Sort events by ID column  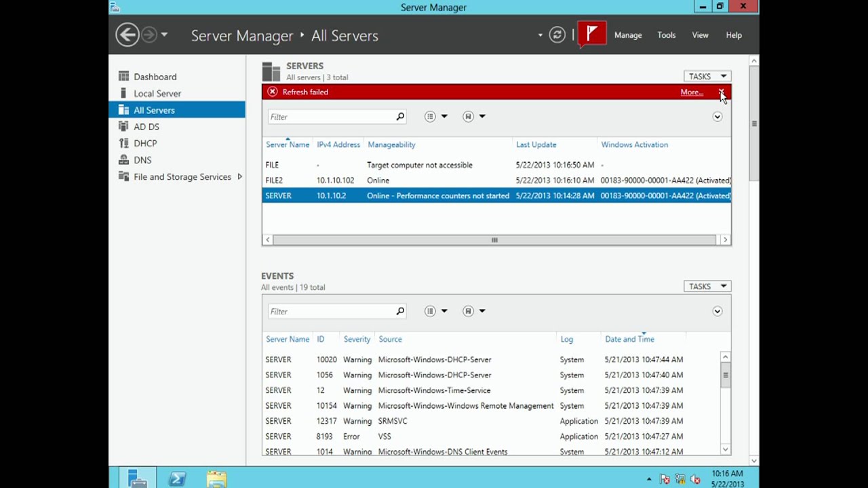tap(320, 339)
